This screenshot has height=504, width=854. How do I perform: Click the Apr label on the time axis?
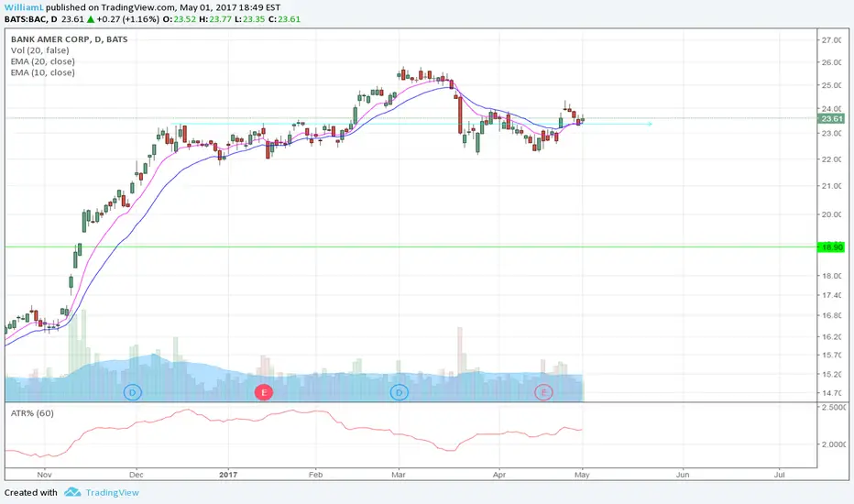click(499, 475)
